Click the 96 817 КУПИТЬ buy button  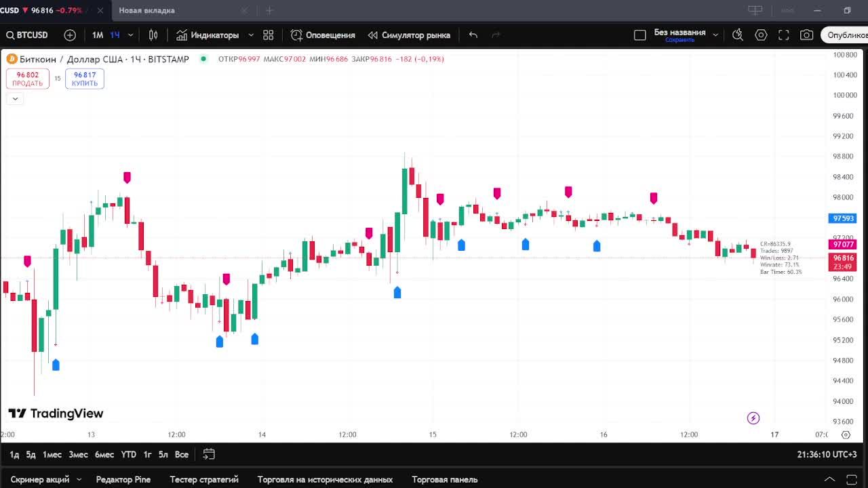tap(85, 79)
